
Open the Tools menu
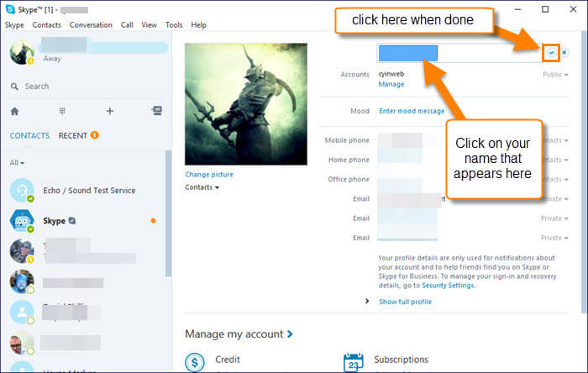(174, 25)
